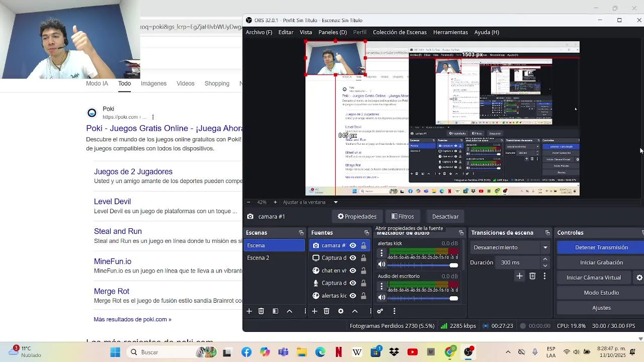Increase transition duration with up arrow

point(545,259)
